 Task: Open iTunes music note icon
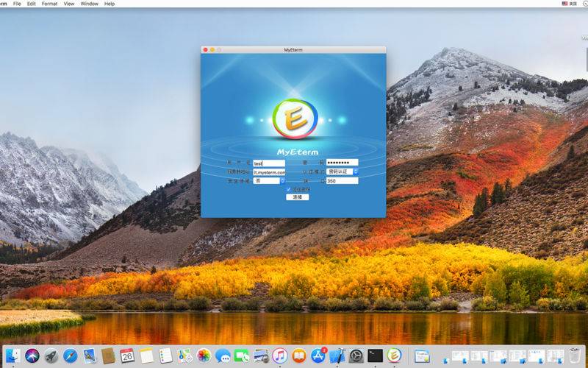pos(280,355)
